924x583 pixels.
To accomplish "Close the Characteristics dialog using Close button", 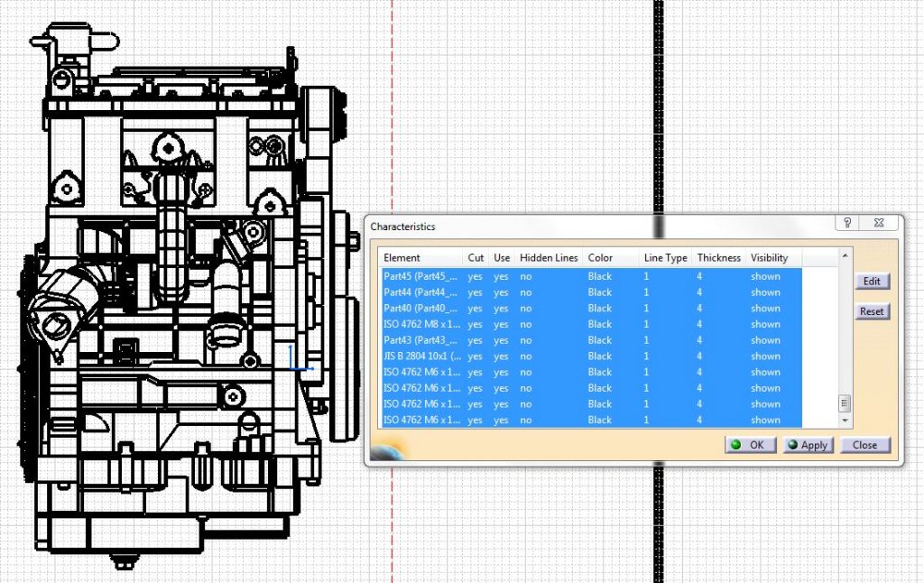I will pyautogui.click(x=864, y=444).
